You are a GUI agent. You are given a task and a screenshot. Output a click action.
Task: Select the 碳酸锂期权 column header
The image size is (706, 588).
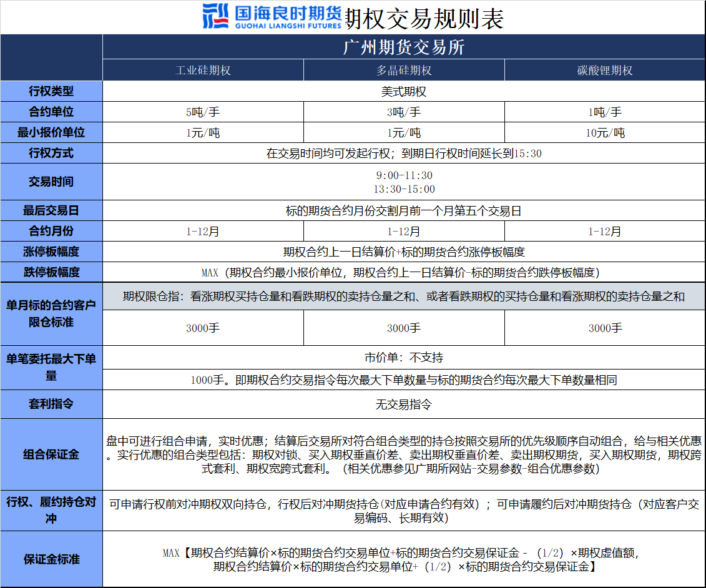604,70
